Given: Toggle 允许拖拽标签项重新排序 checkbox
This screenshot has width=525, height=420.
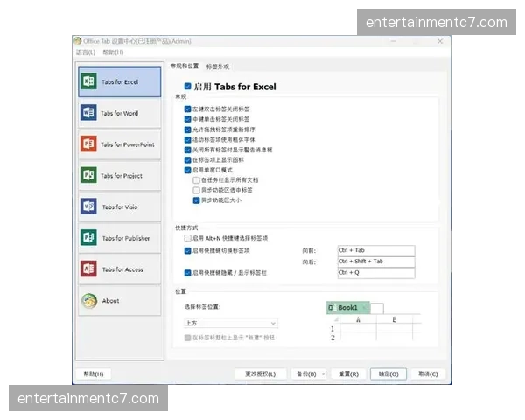Looking at the screenshot, I should click(188, 129).
